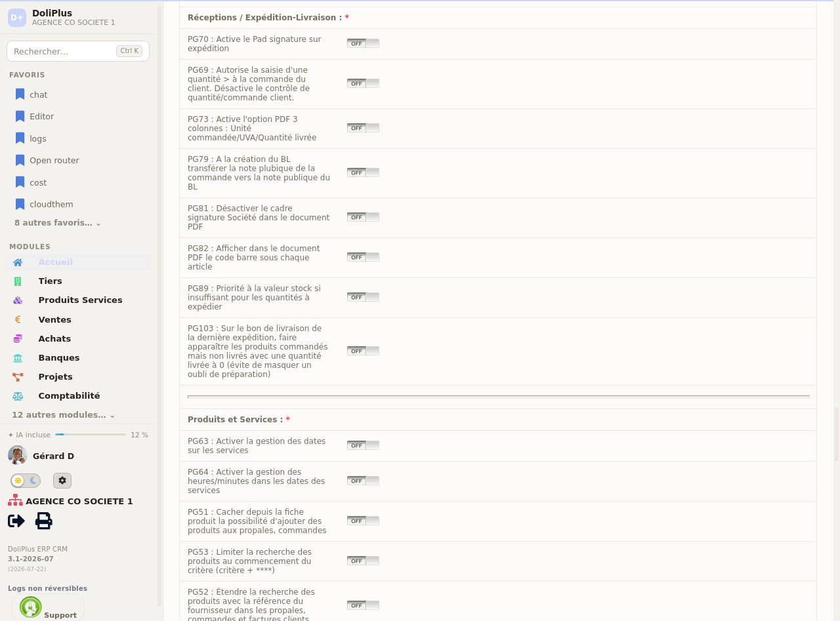Toggle PG81 signature frame switch
840x621 pixels.
point(363,217)
